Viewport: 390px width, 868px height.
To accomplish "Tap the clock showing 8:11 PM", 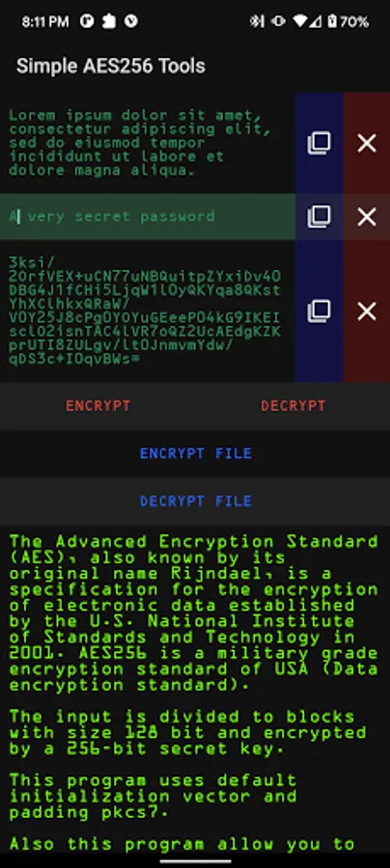I will pos(45,21).
